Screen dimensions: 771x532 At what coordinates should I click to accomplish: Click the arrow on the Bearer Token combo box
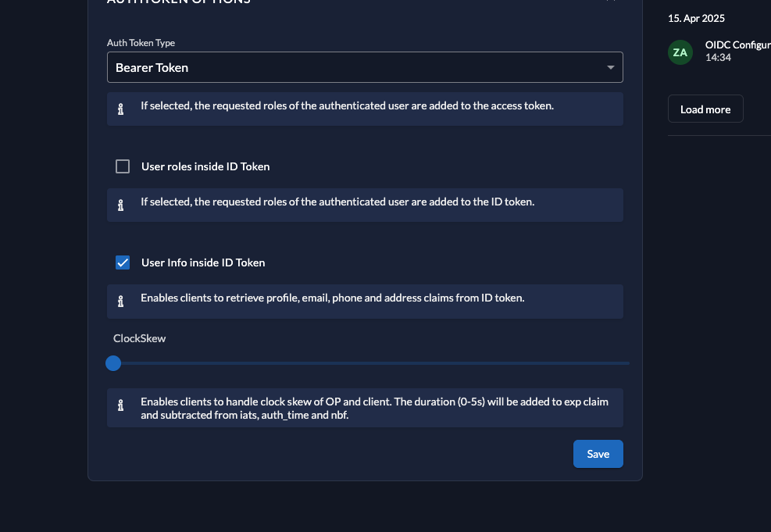pyautogui.click(x=611, y=68)
